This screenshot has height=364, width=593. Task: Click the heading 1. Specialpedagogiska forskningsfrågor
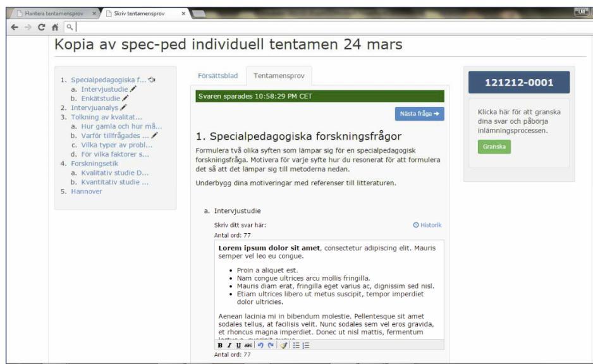(299, 136)
